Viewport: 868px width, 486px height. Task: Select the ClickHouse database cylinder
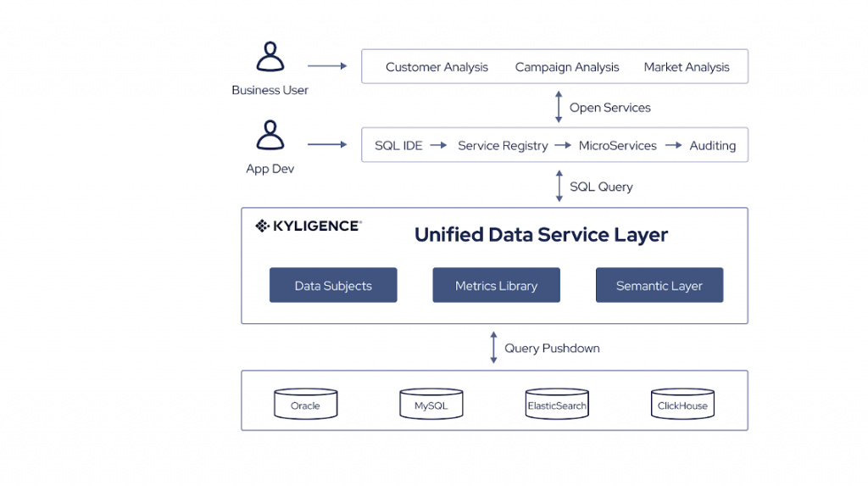coord(682,404)
